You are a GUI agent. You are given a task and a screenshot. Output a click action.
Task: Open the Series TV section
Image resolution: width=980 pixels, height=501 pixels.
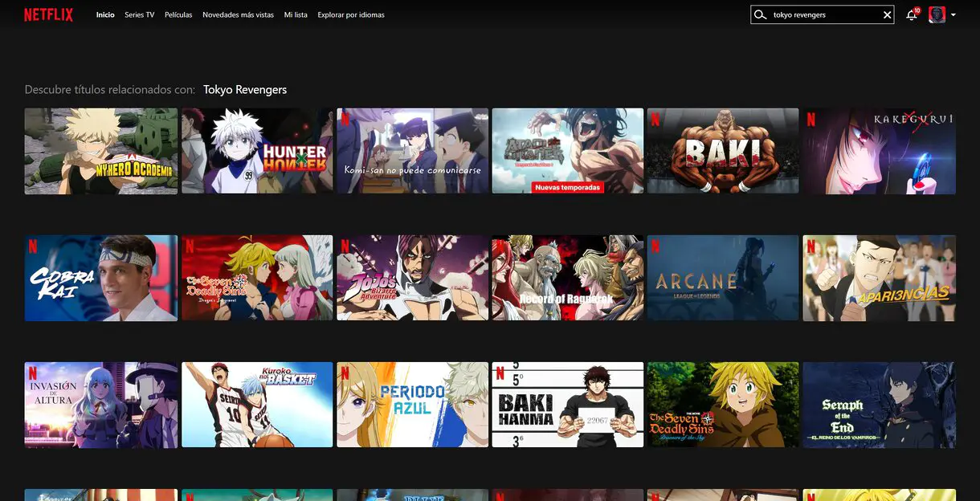(140, 14)
